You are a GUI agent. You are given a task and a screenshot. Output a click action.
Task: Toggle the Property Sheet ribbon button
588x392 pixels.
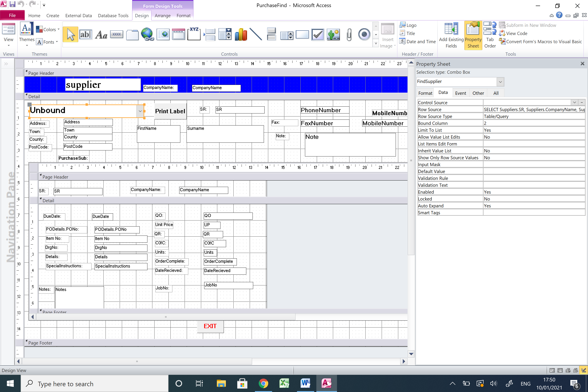tap(473, 35)
